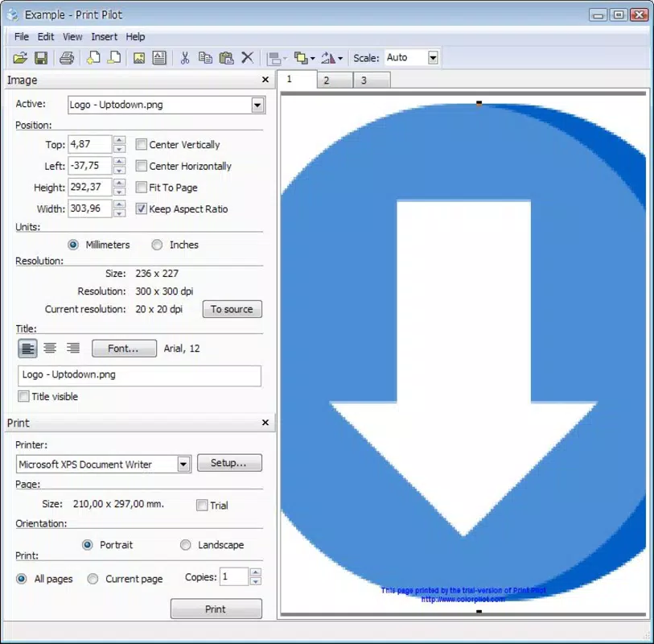Image resolution: width=654 pixels, height=644 pixels.
Task: Expand the object order dropdown arrow
Action: point(312,59)
